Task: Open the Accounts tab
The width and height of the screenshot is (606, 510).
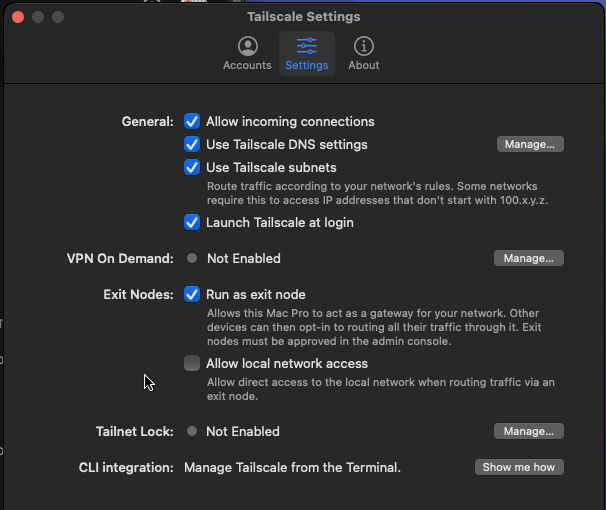Action: coord(247,54)
